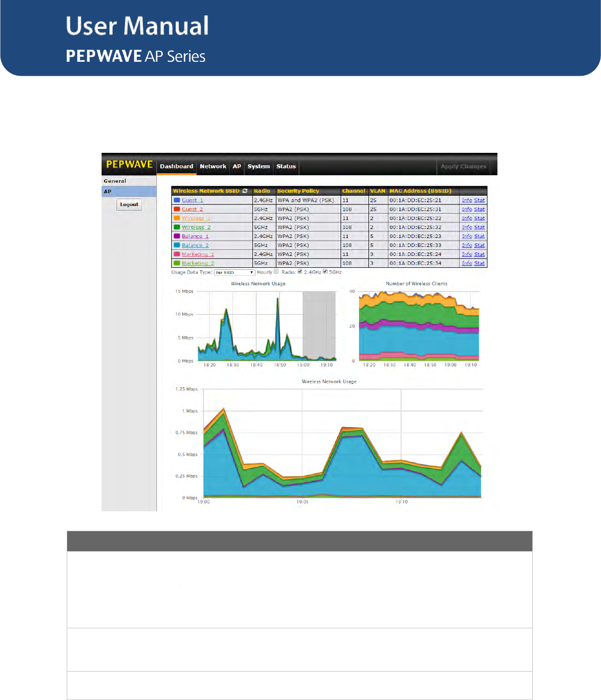This screenshot has width=601, height=700.
Task: Click the small 18:20–19:10 Wireless Network Usage chart
Action: pyautogui.click(x=256, y=325)
